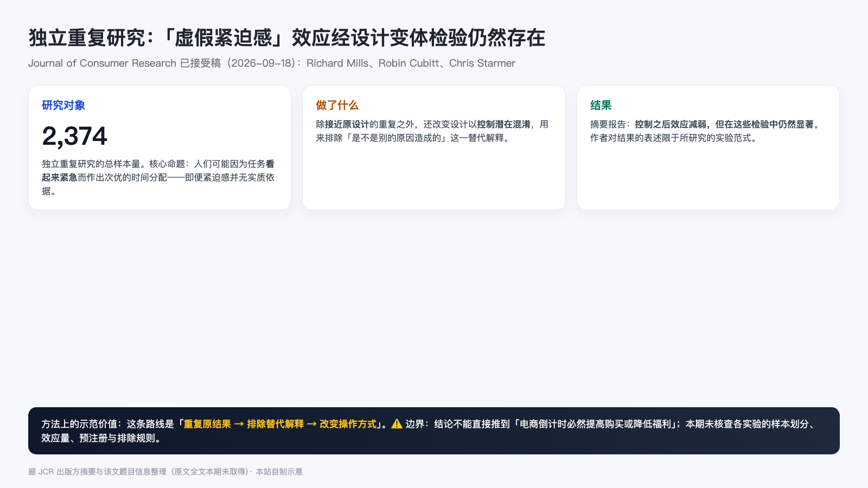Click the paragraph starting 独立重复研究的总样本量

(159, 177)
